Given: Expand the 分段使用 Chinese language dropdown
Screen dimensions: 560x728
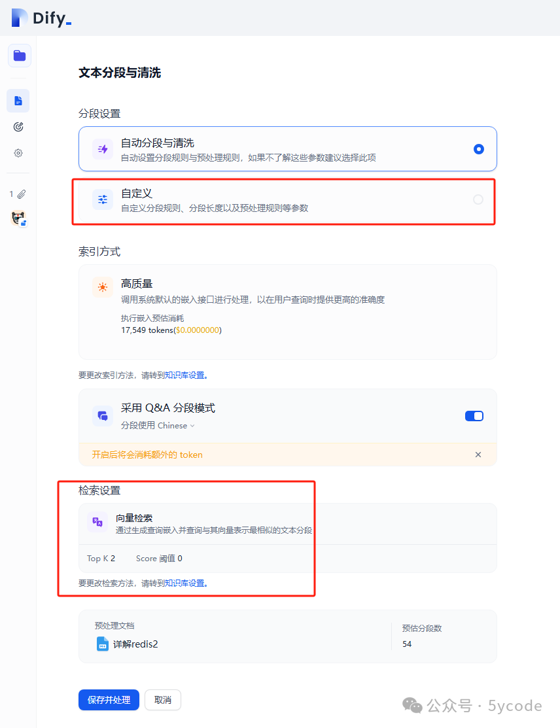Looking at the screenshot, I should point(158,425).
